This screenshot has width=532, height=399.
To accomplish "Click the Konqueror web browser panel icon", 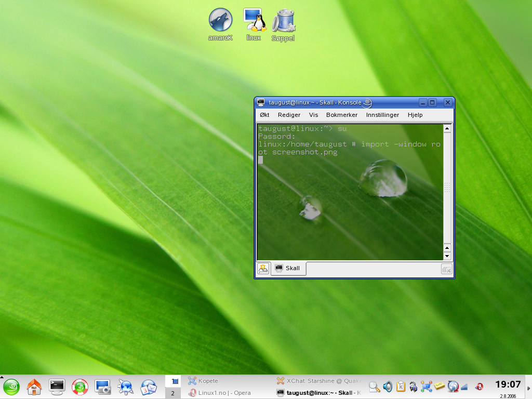I will (x=125, y=387).
